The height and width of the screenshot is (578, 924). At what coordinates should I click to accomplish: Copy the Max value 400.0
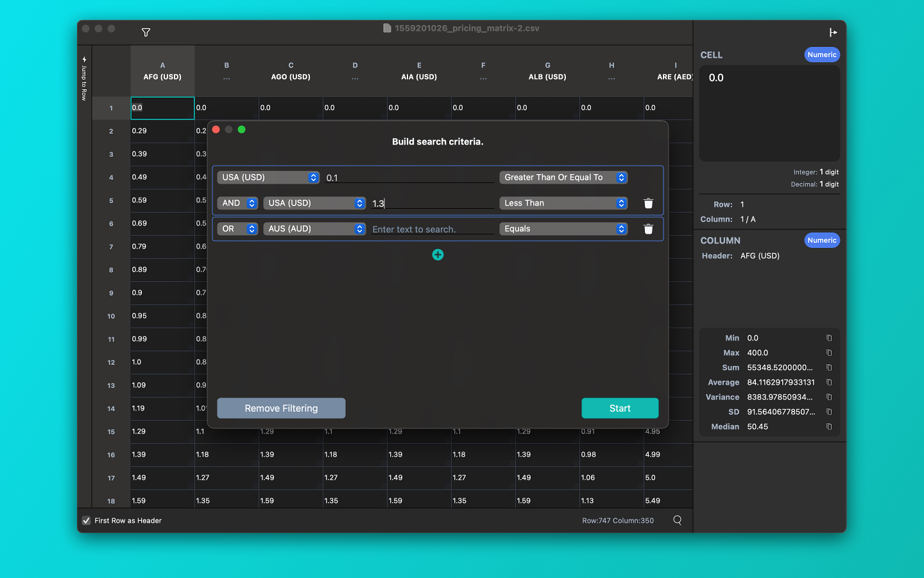[x=829, y=353]
